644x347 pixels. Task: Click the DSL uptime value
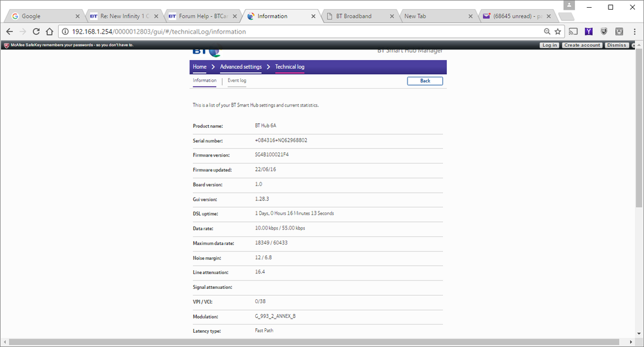tap(295, 213)
